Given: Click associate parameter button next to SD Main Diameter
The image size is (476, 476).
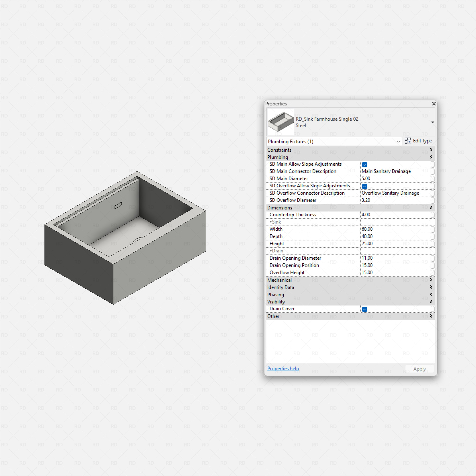Looking at the screenshot, I should (433, 178).
